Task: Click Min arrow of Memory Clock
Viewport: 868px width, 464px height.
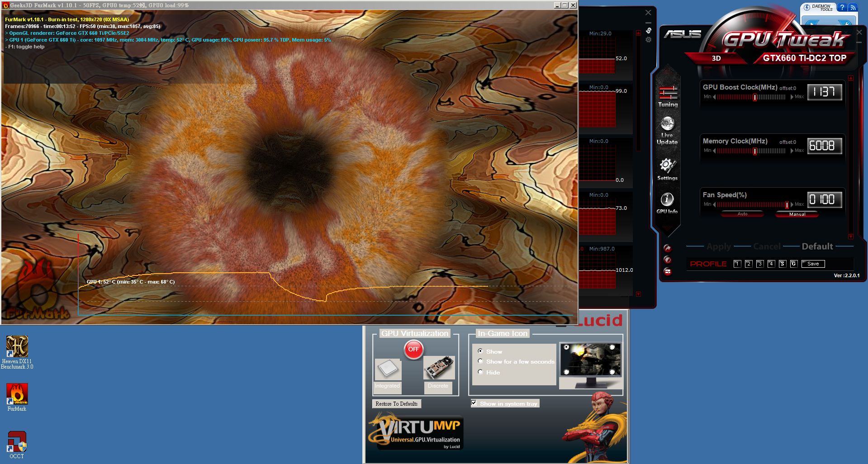Action: pyautogui.click(x=714, y=151)
